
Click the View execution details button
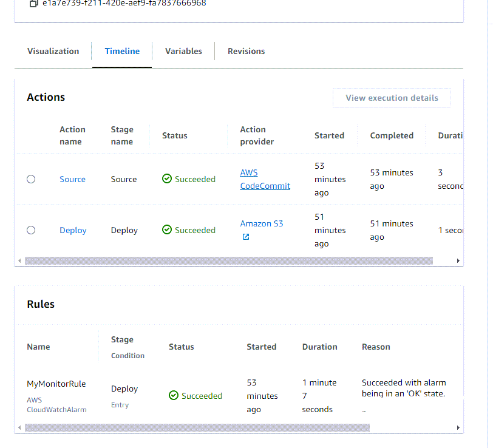[x=392, y=98]
